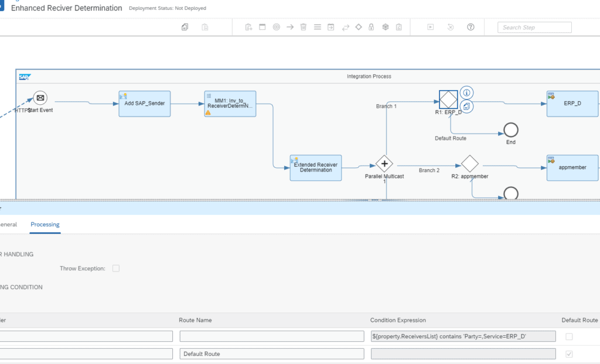Select the Parallel Multicast plus gateway
The image size is (600, 364).
pos(384,164)
